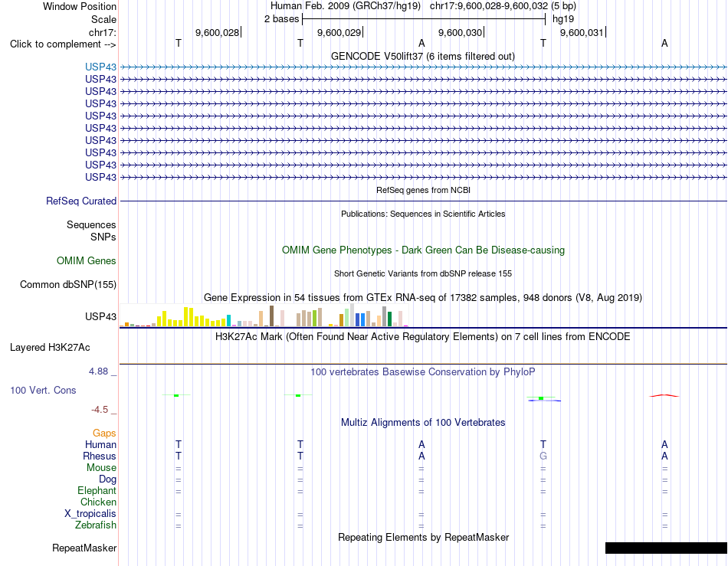Click the 9,600,030 ruler coordinate
The height and width of the screenshot is (566, 728).
point(460,32)
